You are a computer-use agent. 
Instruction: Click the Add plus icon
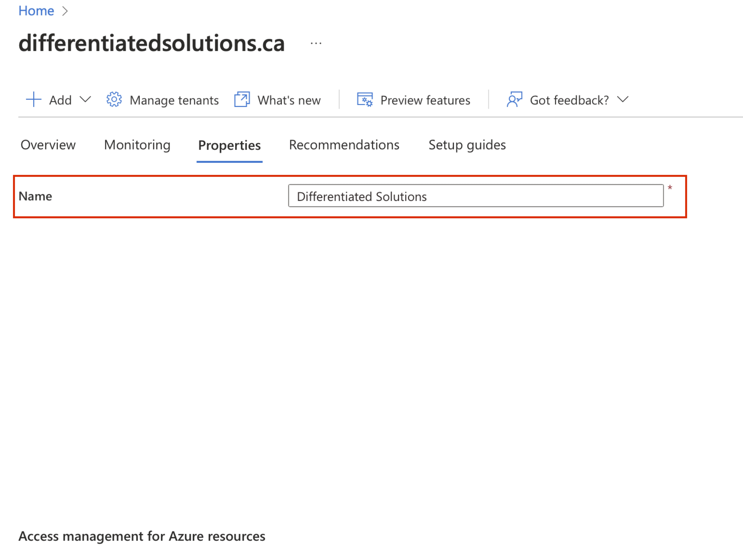pos(34,99)
